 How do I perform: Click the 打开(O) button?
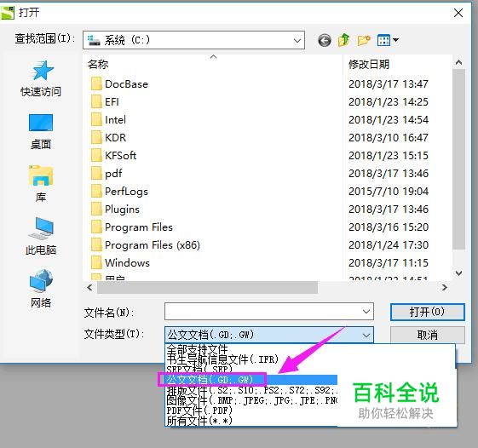428,312
